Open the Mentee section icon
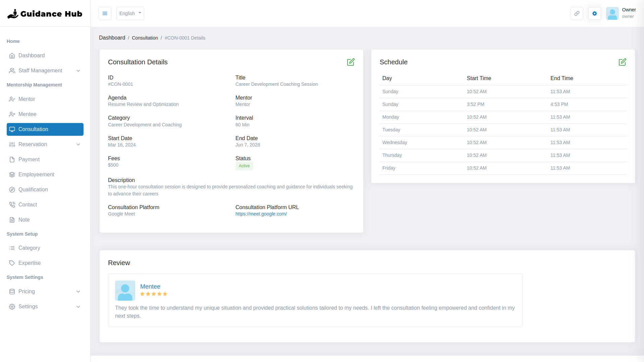The height and width of the screenshot is (362, 644). pos(12,114)
